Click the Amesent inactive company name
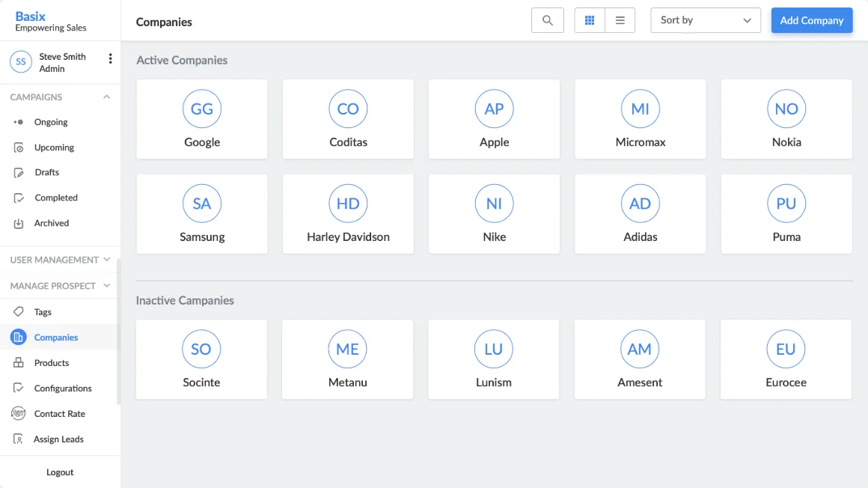Screen dimensions: 868x488 640,382
